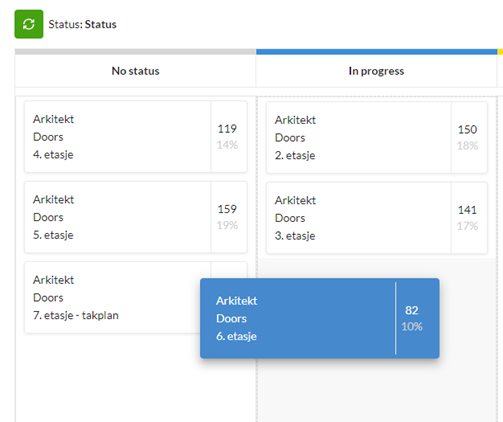This screenshot has height=422, width=503.
Task: Click the 119 count on 4. etasje card
Action: (x=227, y=129)
